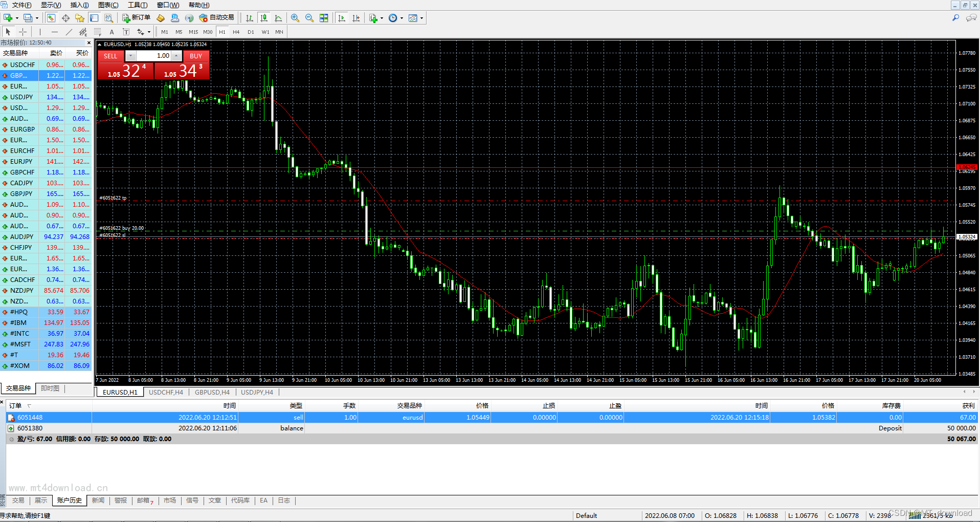Open the 图表 menu
This screenshot has height=522, width=980.
[x=108, y=5]
